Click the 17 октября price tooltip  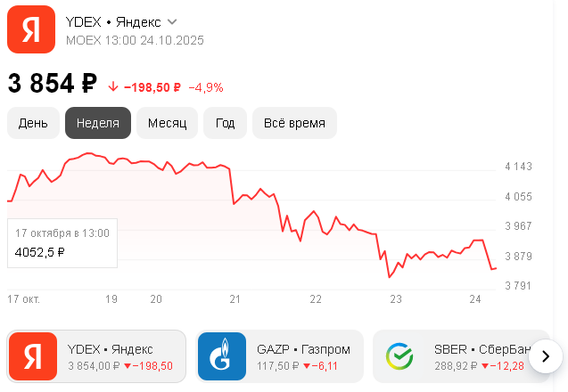62,242
